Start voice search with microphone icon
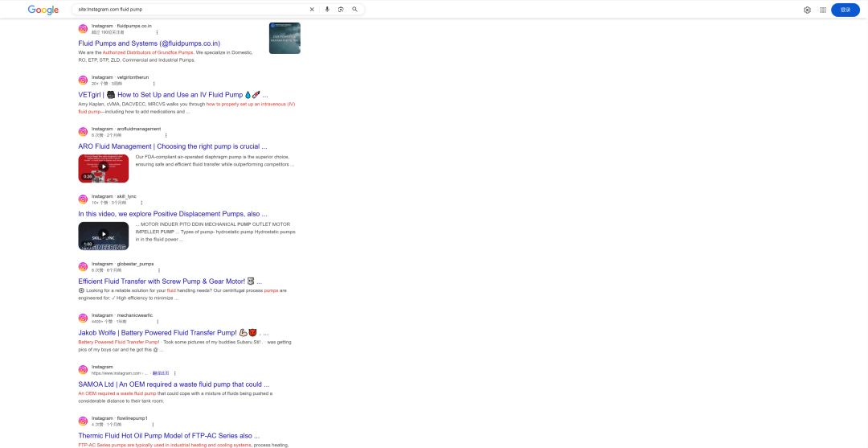The width and height of the screenshot is (868, 448). (x=327, y=10)
